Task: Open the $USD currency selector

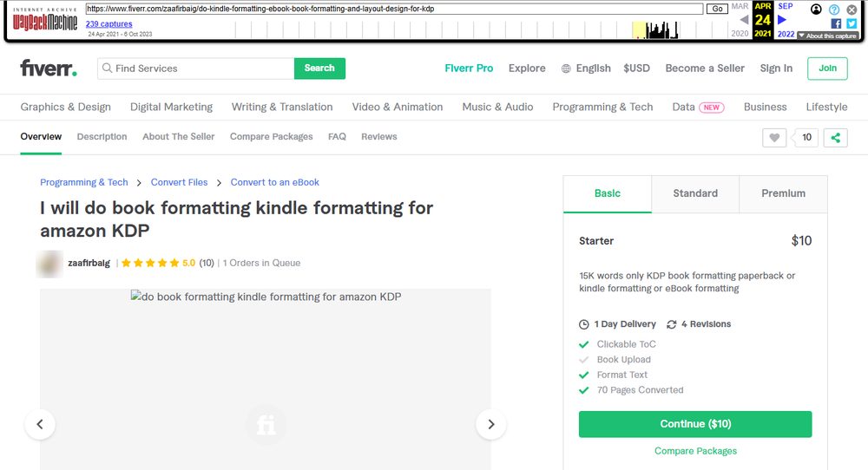Action: (636, 68)
